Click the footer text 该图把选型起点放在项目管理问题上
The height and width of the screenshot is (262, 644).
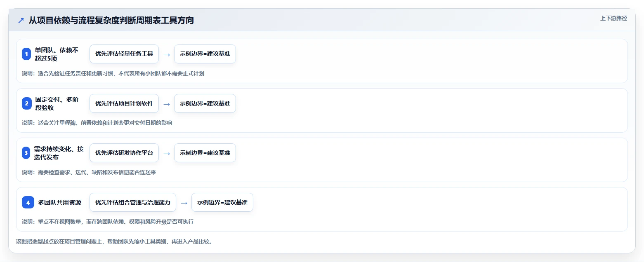(115, 241)
